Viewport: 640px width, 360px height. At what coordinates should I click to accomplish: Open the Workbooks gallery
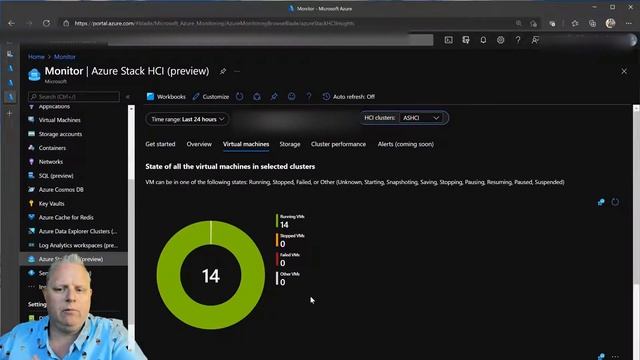[166, 97]
